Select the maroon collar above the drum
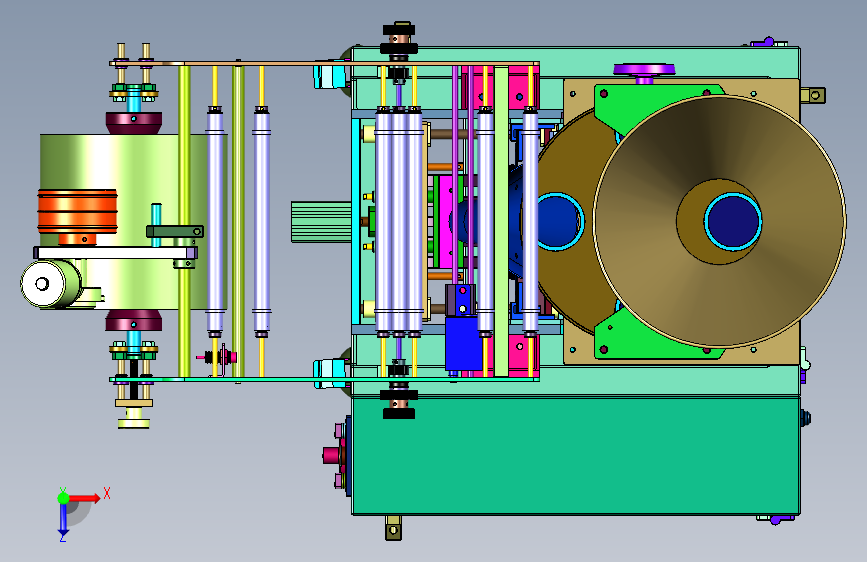Image resolution: width=867 pixels, height=562 pixels. (x=134, y=122)
